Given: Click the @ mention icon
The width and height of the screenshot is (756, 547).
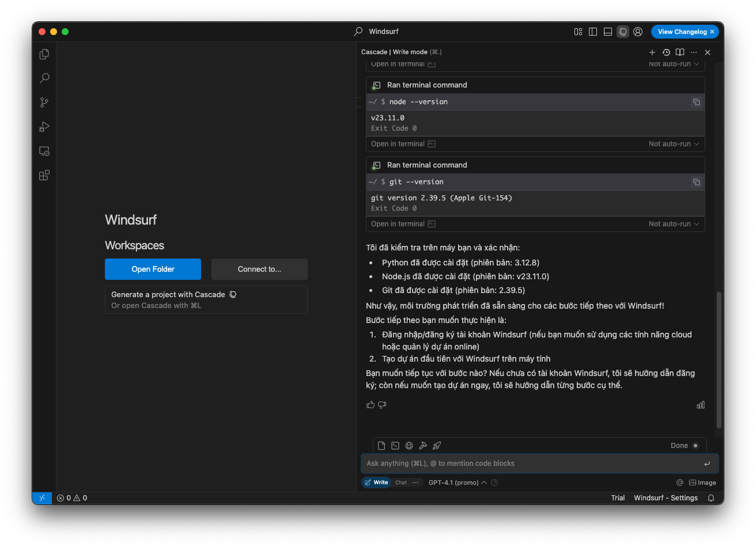Looking at the screenshot, I should tap(680, 483).
